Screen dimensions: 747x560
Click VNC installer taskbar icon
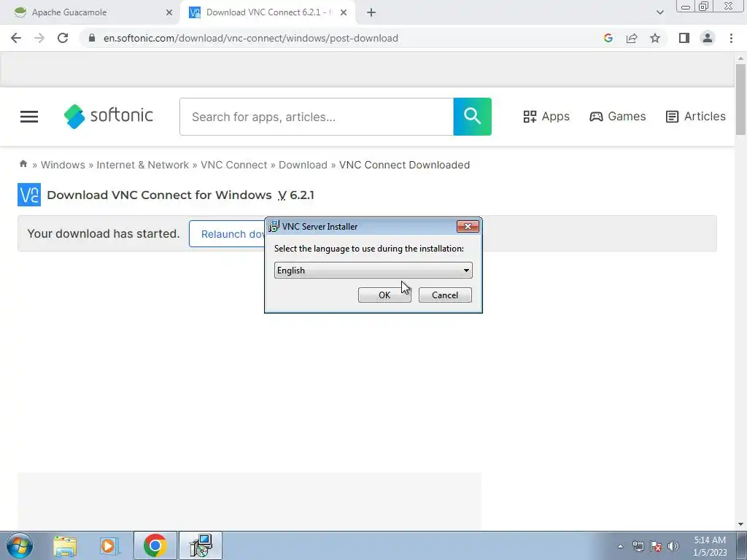[x=200, y=545]
